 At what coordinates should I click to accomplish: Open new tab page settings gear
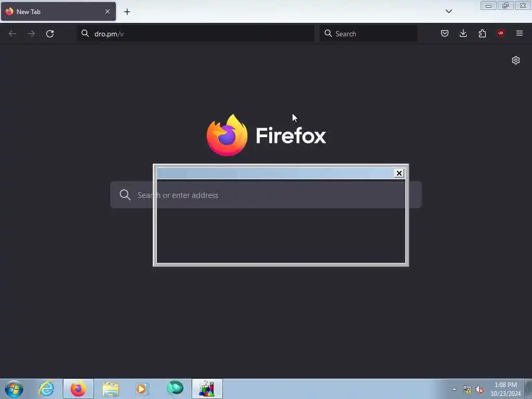(516, 60)
